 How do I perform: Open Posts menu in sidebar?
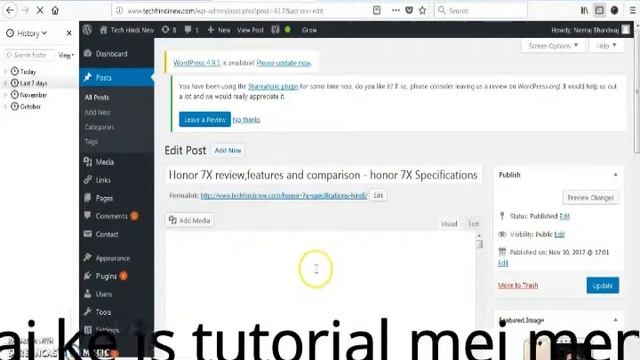click(116, 77)
